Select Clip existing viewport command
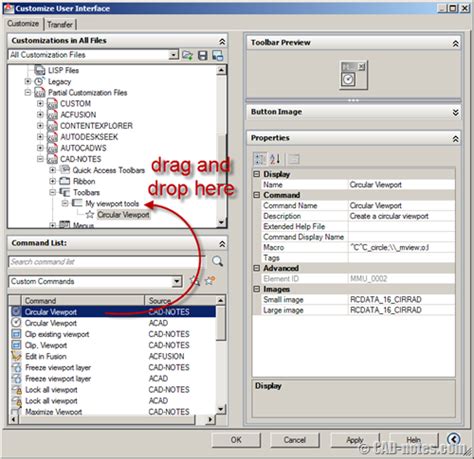The width and height of the screenshot is (474, 459). (x=112, y=334)
